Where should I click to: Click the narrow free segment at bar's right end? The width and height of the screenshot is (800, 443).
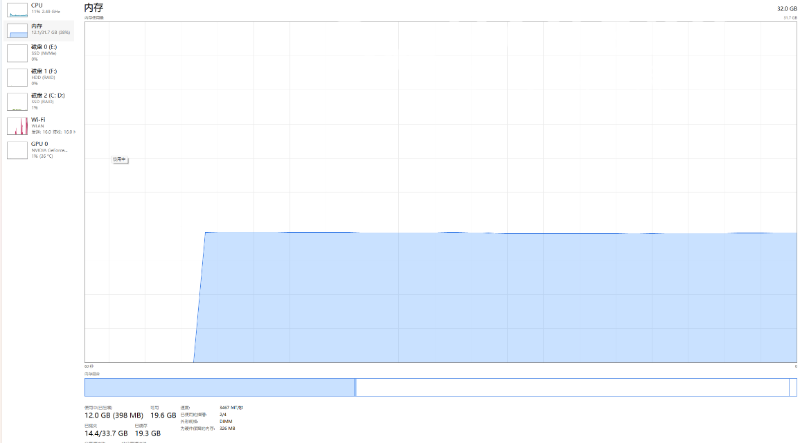[x=793, y=388]
